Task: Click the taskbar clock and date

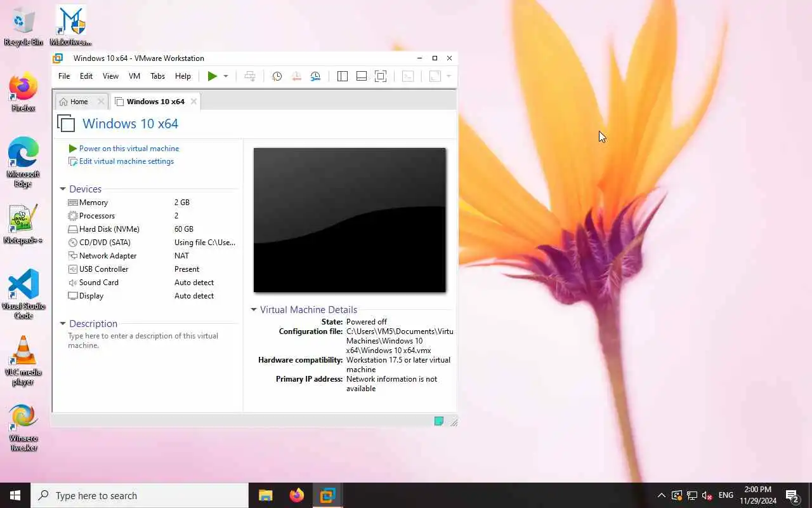Action: (758, 495)
